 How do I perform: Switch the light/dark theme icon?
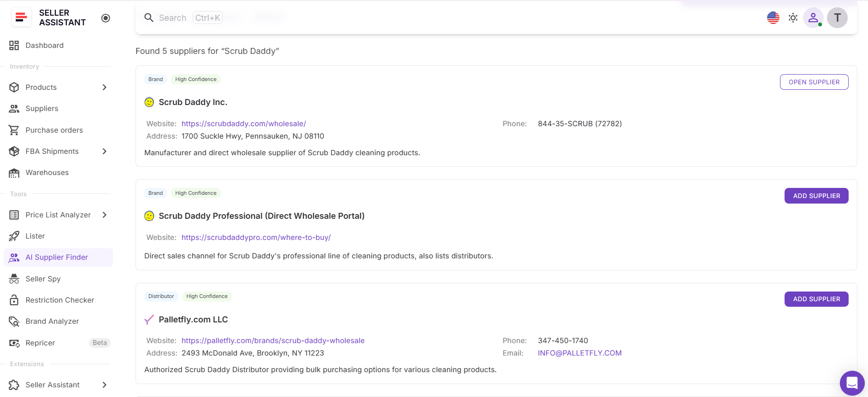click(x=793, y=18)
